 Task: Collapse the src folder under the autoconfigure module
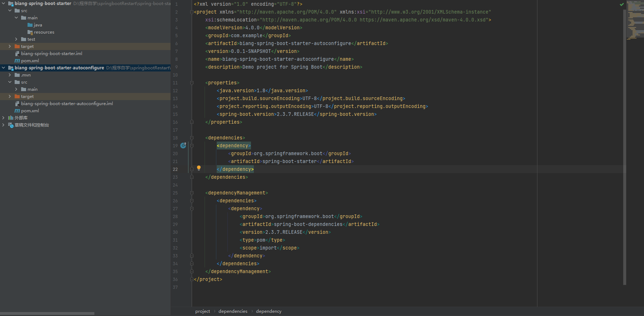coord(10,82)
